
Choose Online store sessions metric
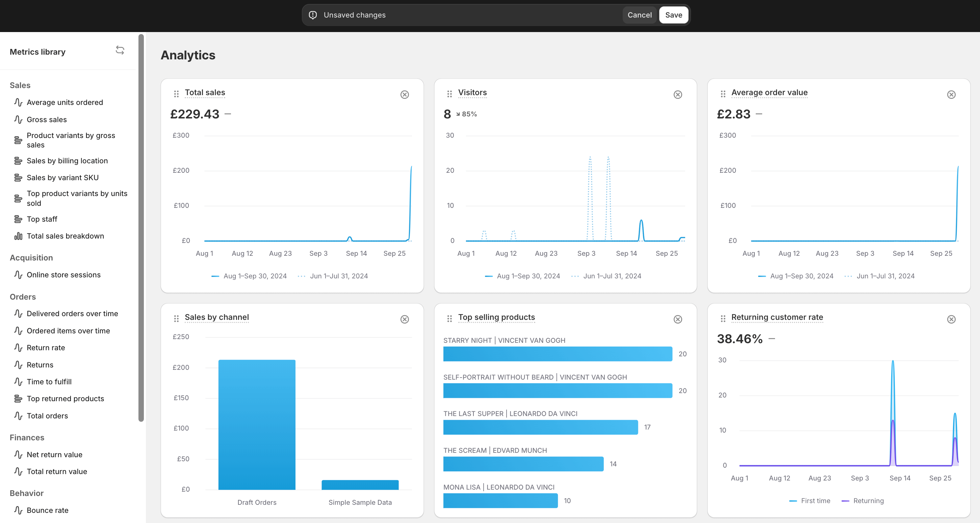pyautogui.click(x=63, y=275)
